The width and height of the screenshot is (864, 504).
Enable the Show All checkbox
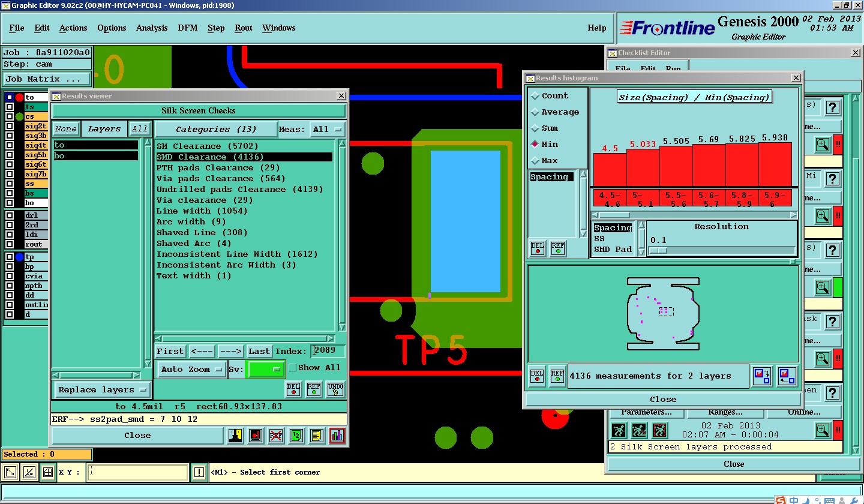tap(293, 368)
